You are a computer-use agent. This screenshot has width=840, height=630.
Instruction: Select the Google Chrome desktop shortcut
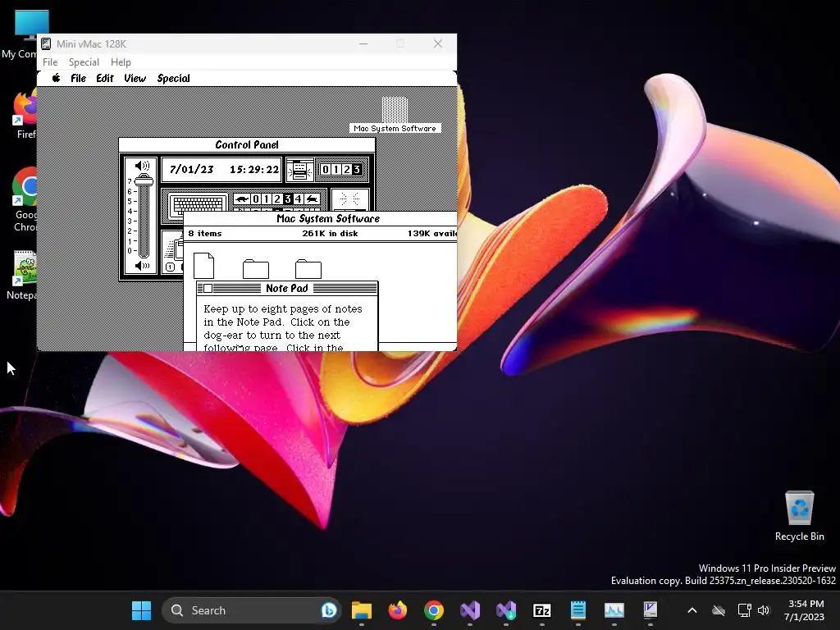25,199
